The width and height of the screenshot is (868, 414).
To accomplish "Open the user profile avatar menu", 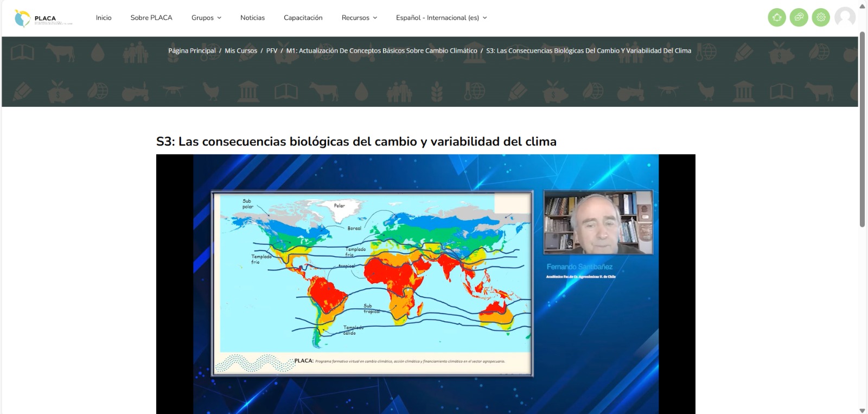I will [x=845, y=17].
